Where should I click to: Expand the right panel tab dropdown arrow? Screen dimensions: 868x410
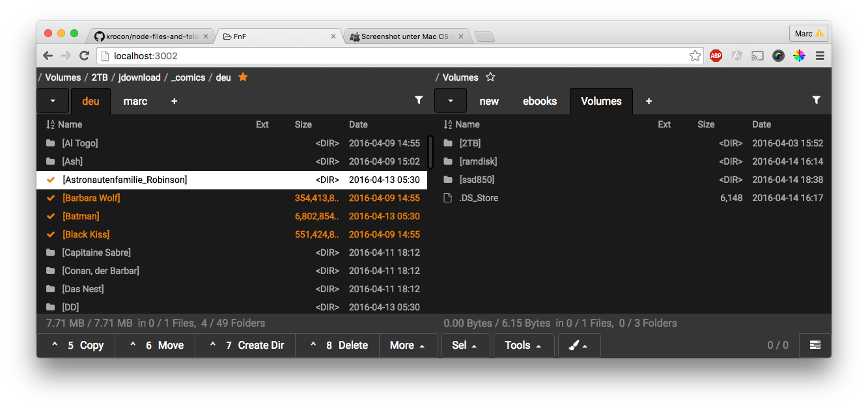[450, 101]
